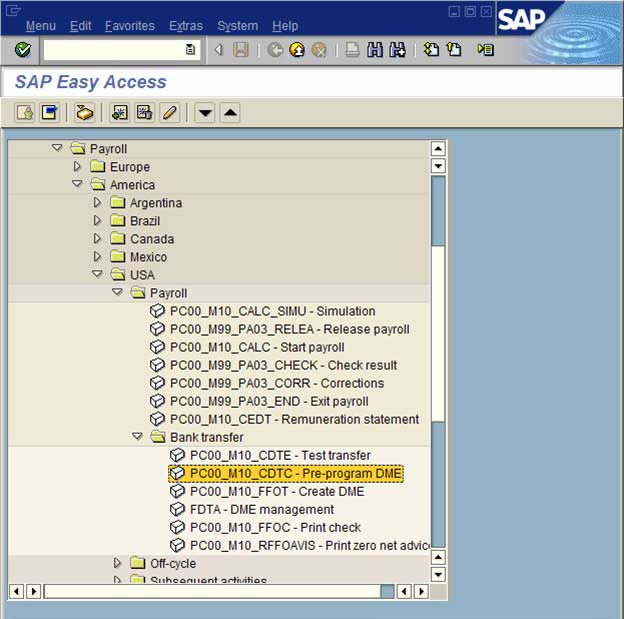Expand the Europe folder

(77, 166)
